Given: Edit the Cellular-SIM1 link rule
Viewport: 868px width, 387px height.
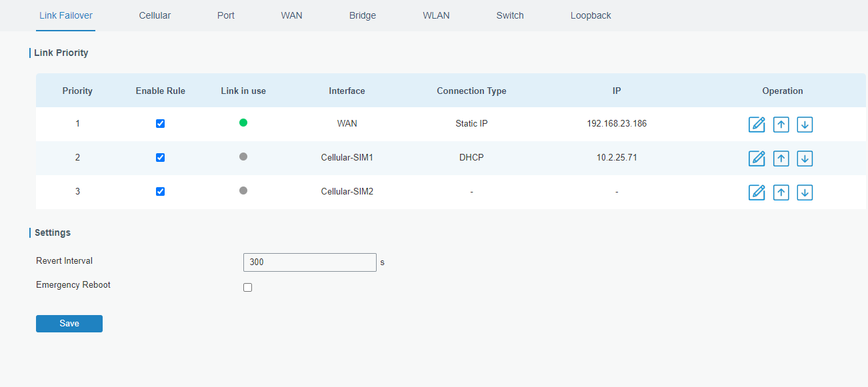Looking at the screenshot, I should pos(757,159).
